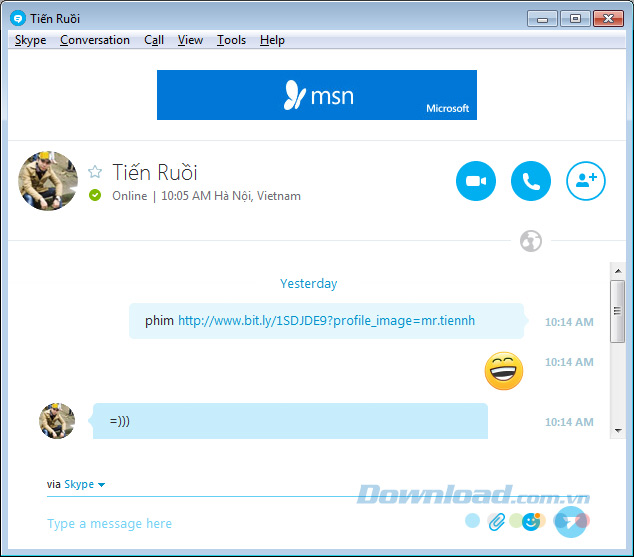The height and width of the screenshot is (557, 634).
Task: Click the 10:05 AM Hà Nội, Vietnam text
Action: click(231, 196)
